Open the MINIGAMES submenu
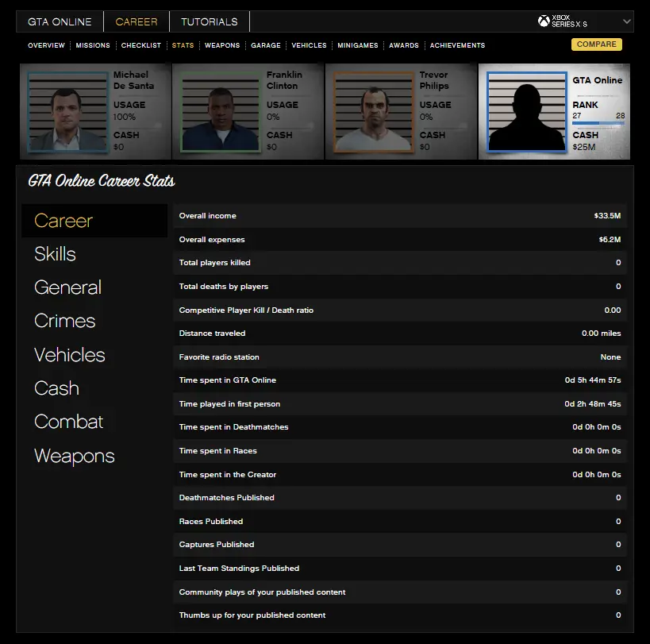650x644 pixels. click(358, 45)
